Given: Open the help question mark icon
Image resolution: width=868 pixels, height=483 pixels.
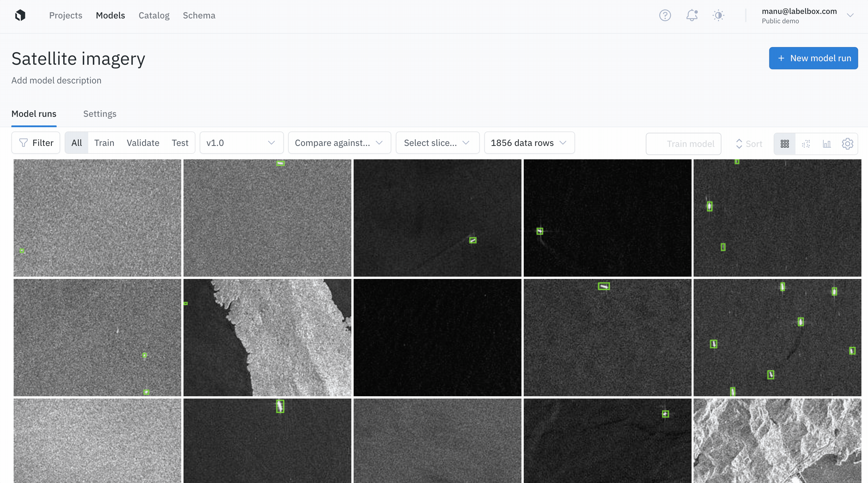Looking at the screenshot, I should (x=665, y=15).
